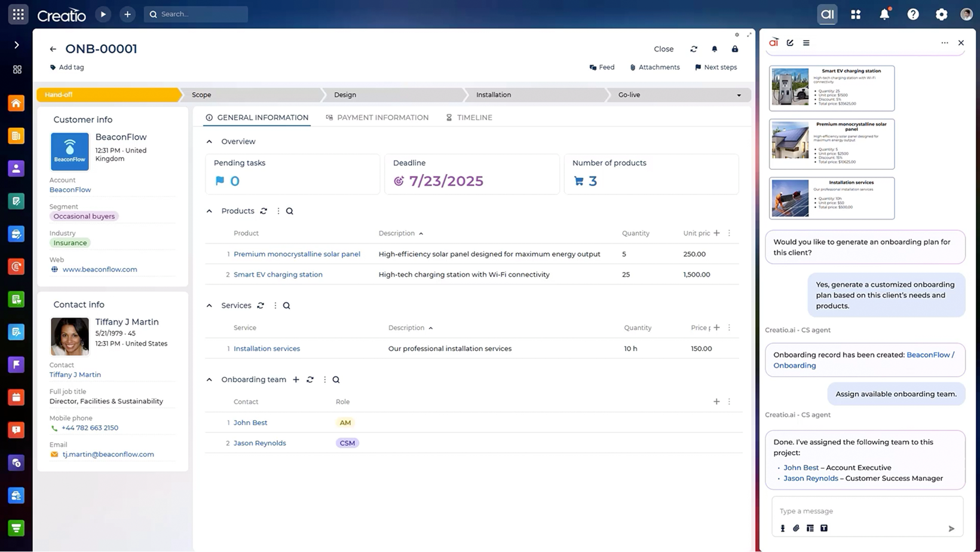Record a voice message in the chat
Viewport: 980px width, 552px height.
pos(783,528)
